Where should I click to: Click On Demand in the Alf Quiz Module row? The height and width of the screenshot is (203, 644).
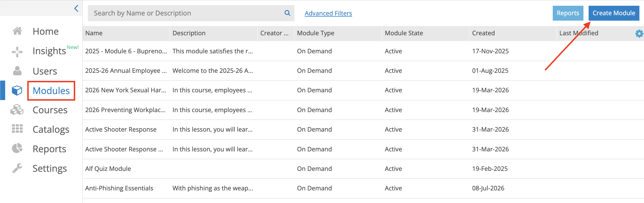pos(315,169)
